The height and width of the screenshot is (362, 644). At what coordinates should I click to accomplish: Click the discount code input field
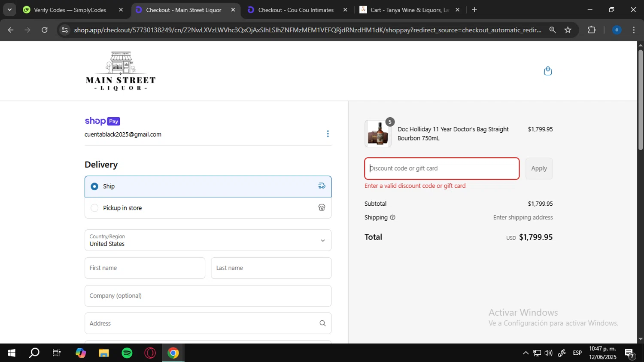tap(442, 168)
